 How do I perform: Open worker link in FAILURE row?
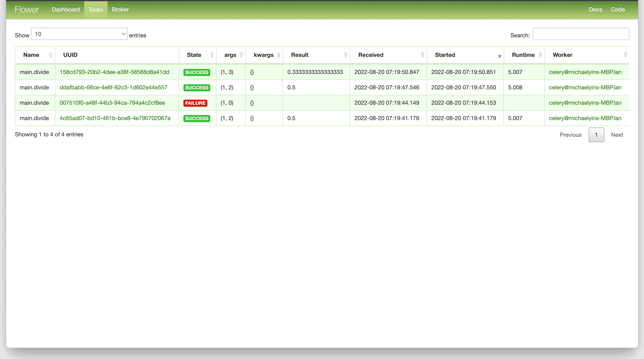585,103
